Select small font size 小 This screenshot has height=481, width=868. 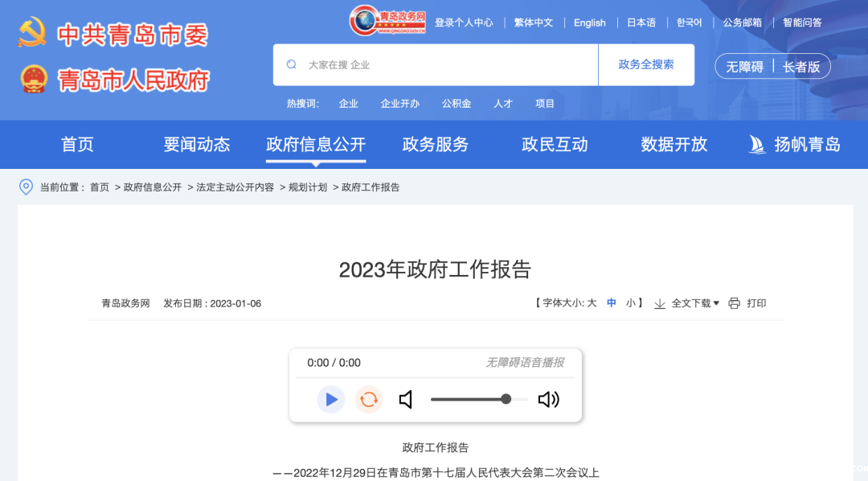[x=631, y=303]
